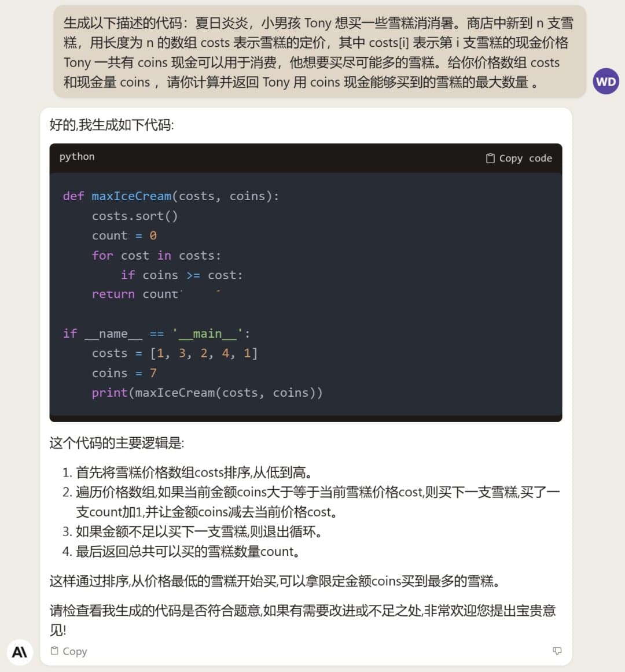Click the def maxIceCream function line

tap(171, 196)
